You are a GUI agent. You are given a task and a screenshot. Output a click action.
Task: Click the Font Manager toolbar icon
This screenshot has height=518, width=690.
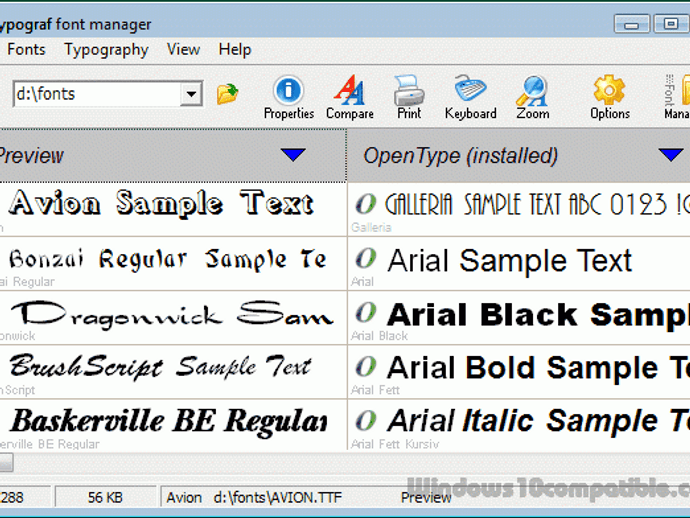(x=678, y=97)
